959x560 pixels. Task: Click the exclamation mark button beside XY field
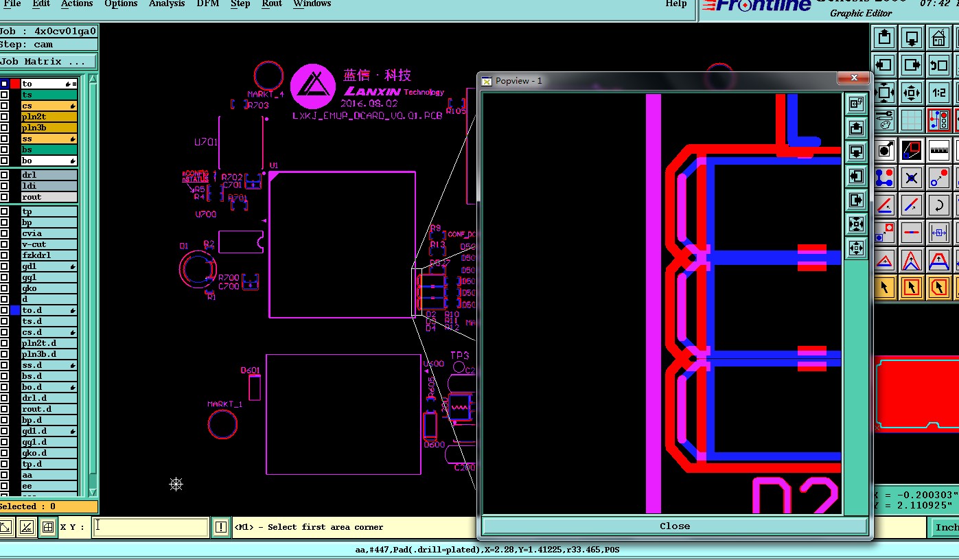click(x=220, y=527)
